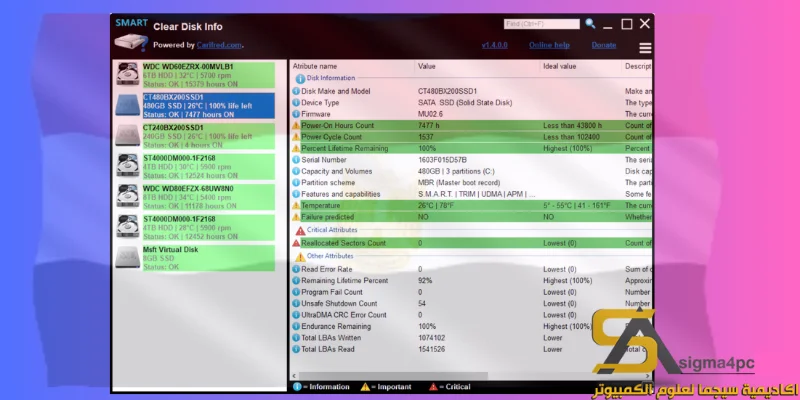Screen dimensions: 800x400
Task: Click the Clear Disk Info app logo
Action: point(131,35)
